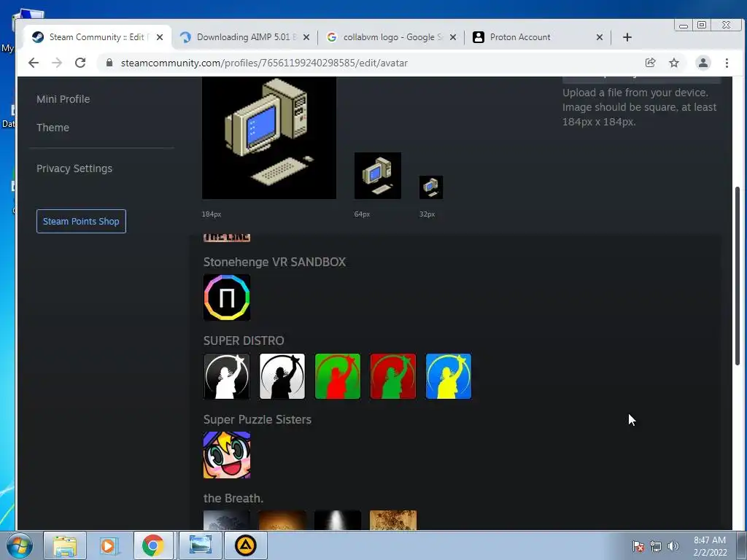
Task: Close the collabvm logo Google tab
Action: 453,37
